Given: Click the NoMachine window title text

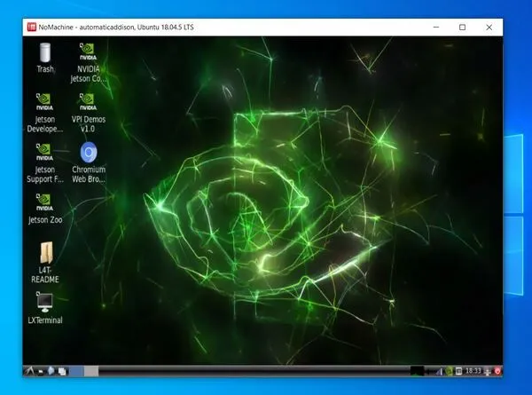Looking at the screenshot, I should [117, 28].
